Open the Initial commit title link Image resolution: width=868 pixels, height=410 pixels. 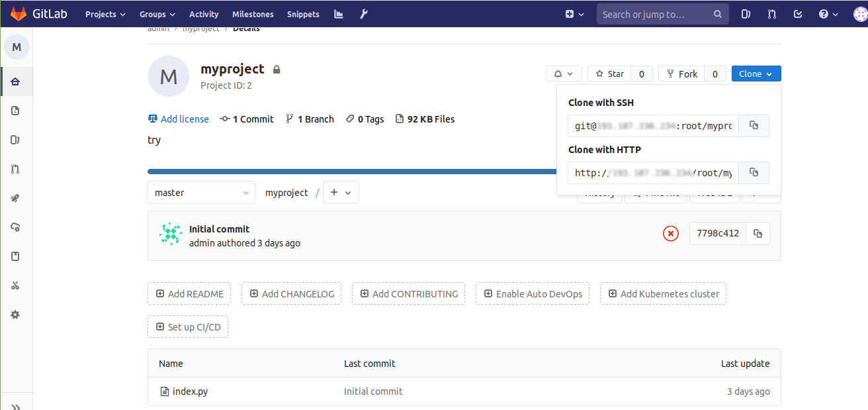point(219,229)
